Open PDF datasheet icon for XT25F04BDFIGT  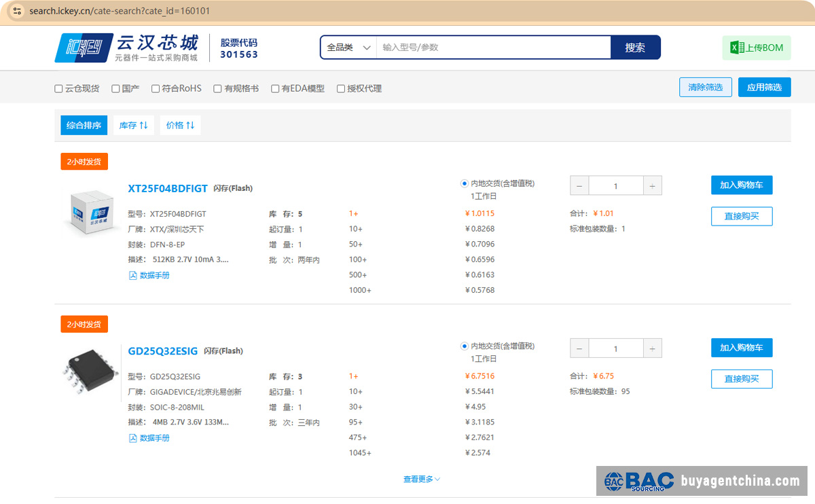pos(132,275)
